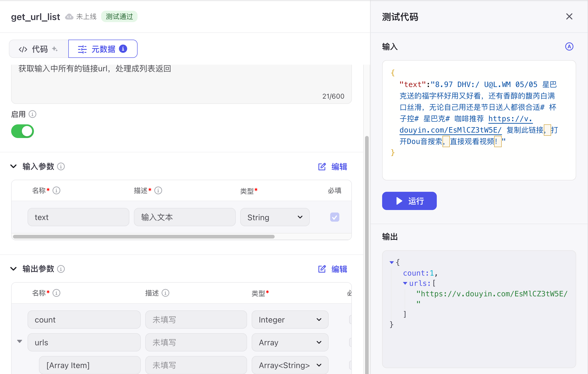Screen dimensions: 588x374
Task: Collapse the urls node in output JSON
Action: pyautogui.click(x=405, y=283)
